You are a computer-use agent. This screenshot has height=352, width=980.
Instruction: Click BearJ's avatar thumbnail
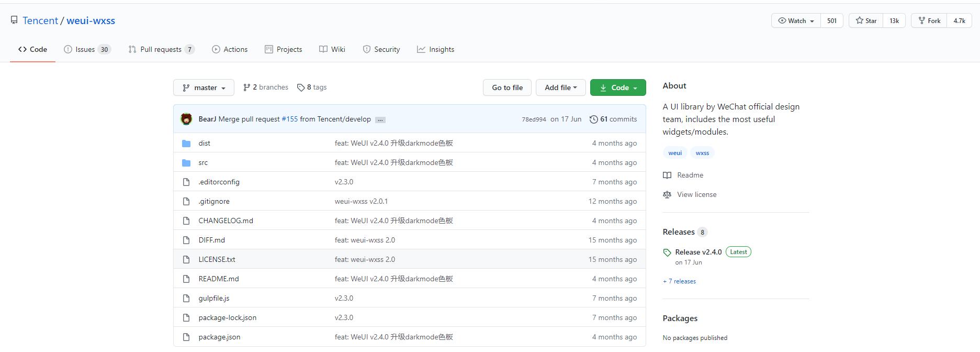tap(186, 119)
